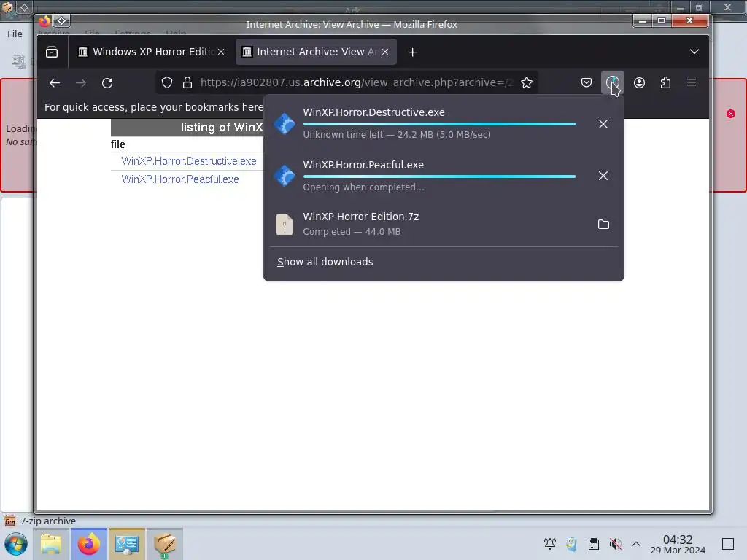Open Firefox View icon at tab bar start

(52, 52)
